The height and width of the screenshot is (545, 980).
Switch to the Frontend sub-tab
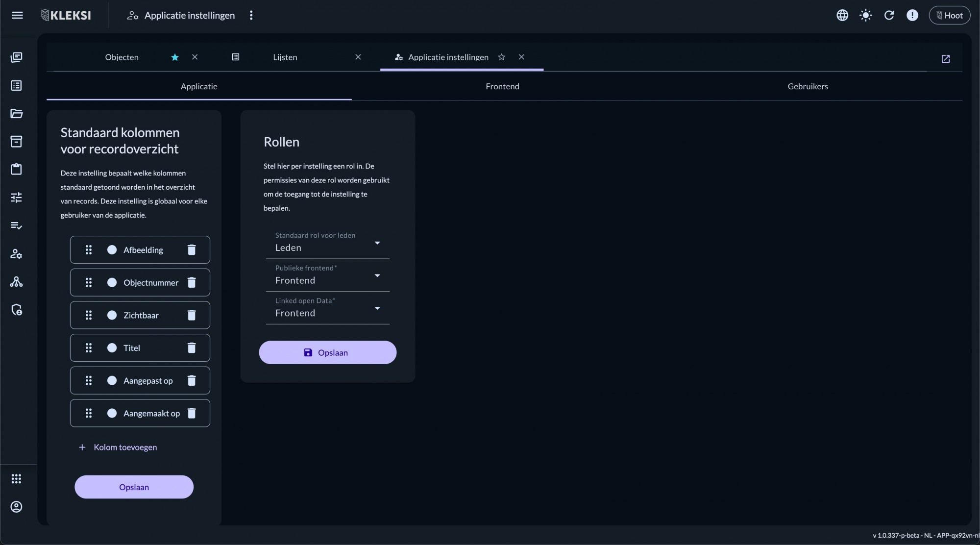pyautogui.click(x=502, y=86)
